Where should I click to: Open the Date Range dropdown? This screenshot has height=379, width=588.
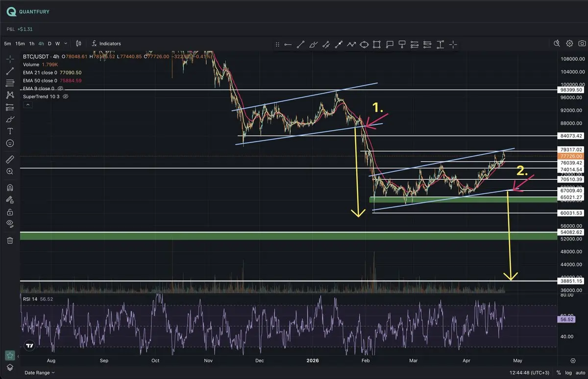click(x=39, y=373)
